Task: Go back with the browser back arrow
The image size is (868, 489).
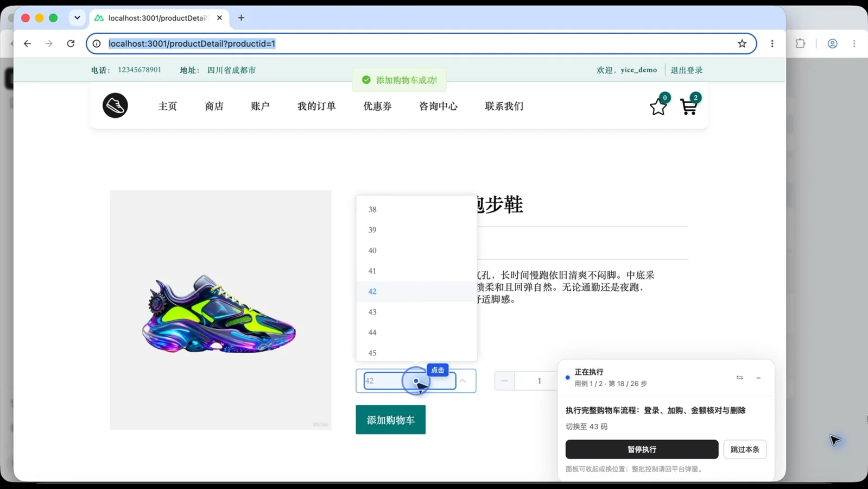Action: click(x=27, y=43)
